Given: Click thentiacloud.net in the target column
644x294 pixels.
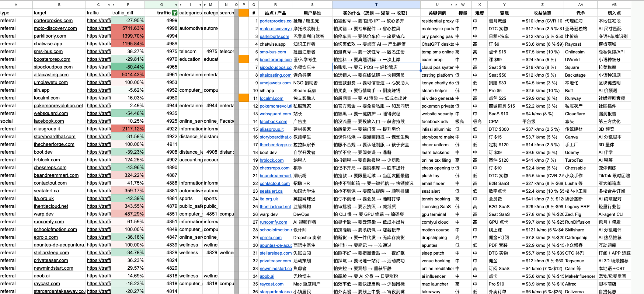Looking at the screenshot, I should tap(51, 206).
